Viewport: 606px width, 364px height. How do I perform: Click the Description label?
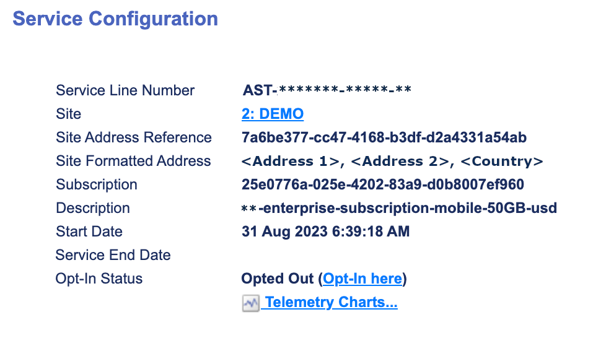(x=93, y=208)
